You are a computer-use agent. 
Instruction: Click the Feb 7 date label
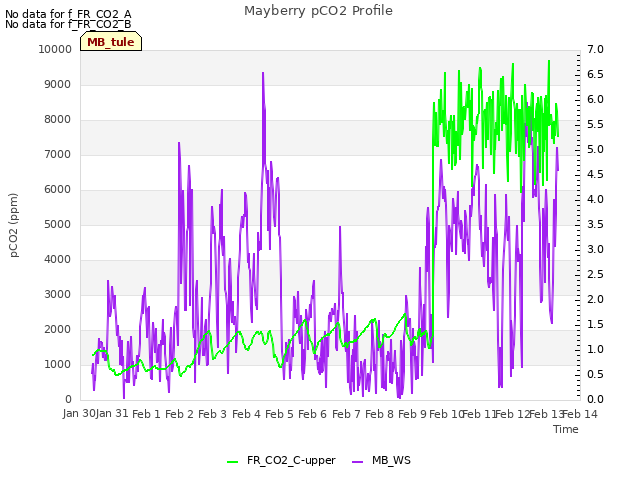click(x=346, y=414)
